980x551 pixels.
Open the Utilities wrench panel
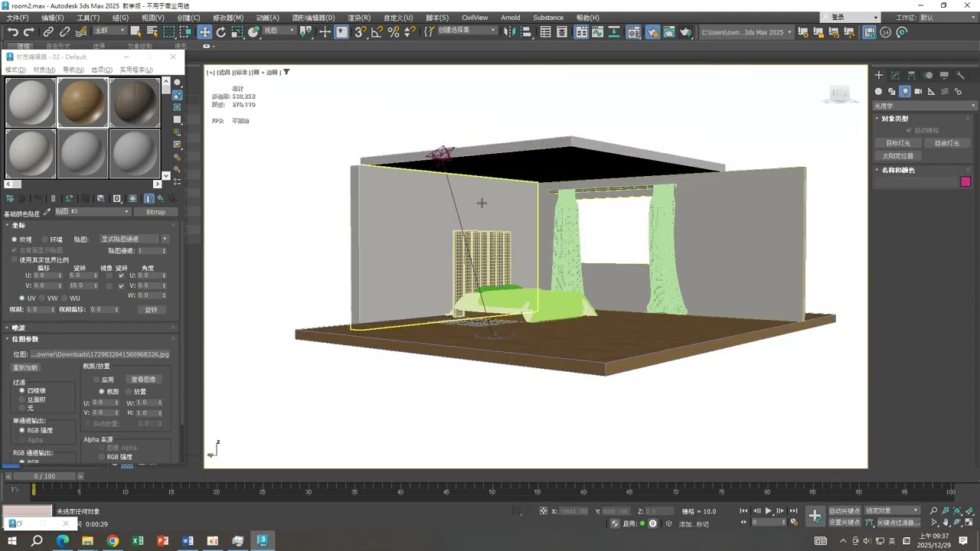[x=961, y=75]
